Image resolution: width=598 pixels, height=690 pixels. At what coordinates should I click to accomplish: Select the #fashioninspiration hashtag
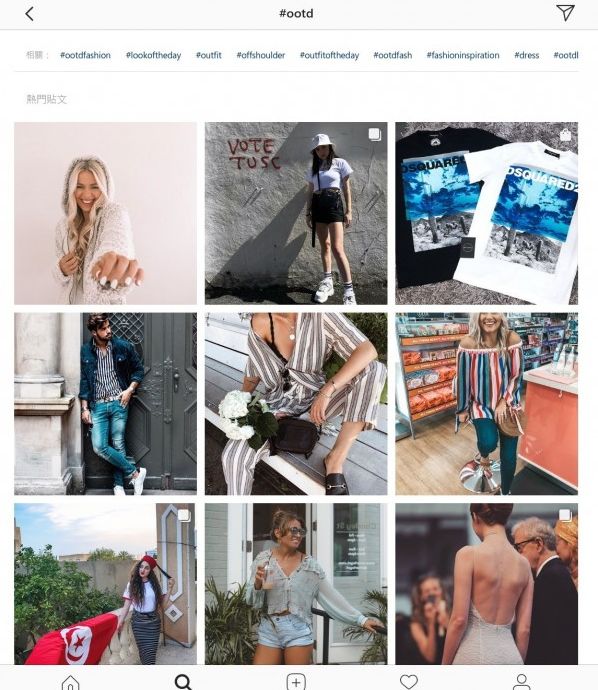point(463,55)
